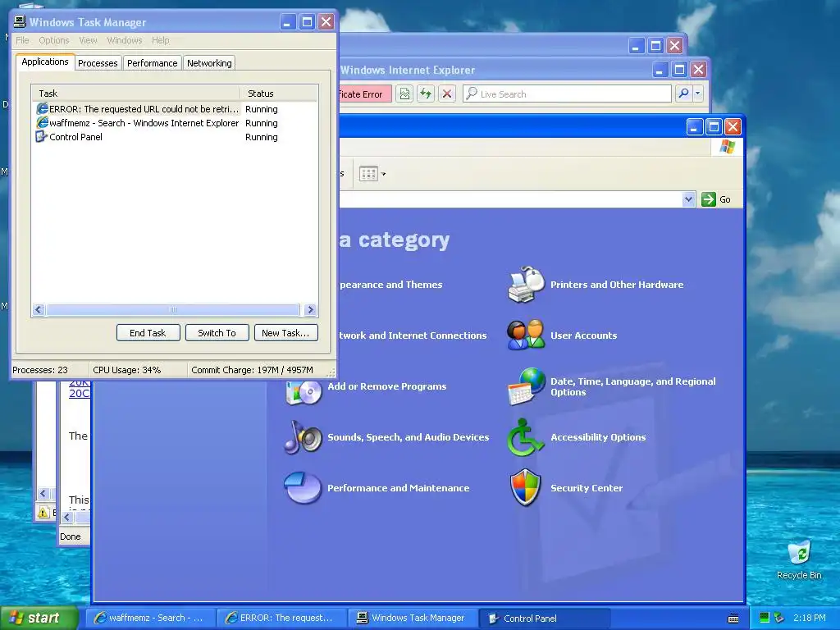Switch to ERROR: The request taskbar button
Image resolution: width=840 pixels, height=630 pixels.
click(282, 619)
